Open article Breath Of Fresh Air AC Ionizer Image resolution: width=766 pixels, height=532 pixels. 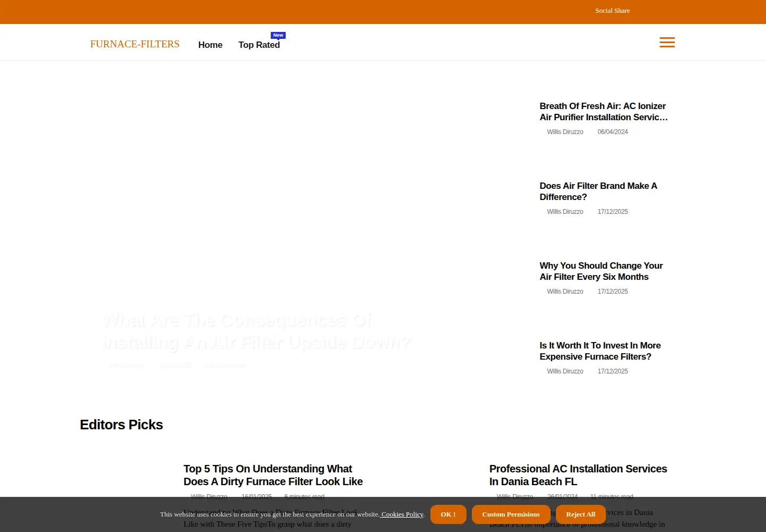604,112
